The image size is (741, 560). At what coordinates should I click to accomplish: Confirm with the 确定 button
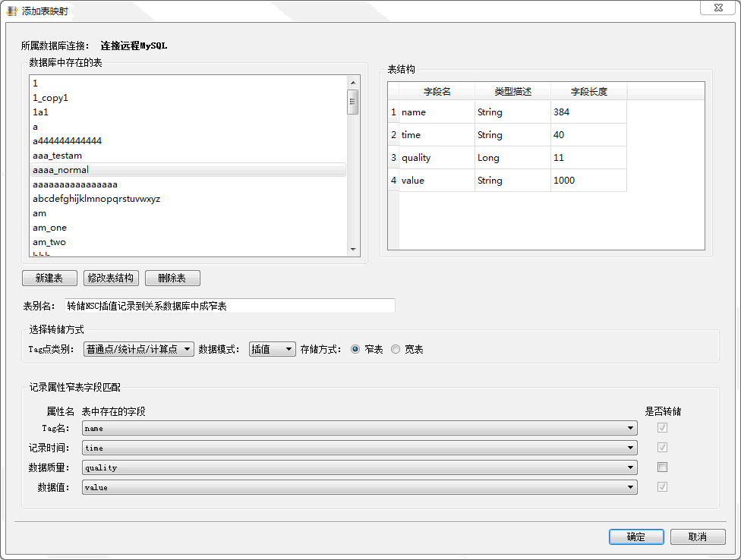point(636,537)
